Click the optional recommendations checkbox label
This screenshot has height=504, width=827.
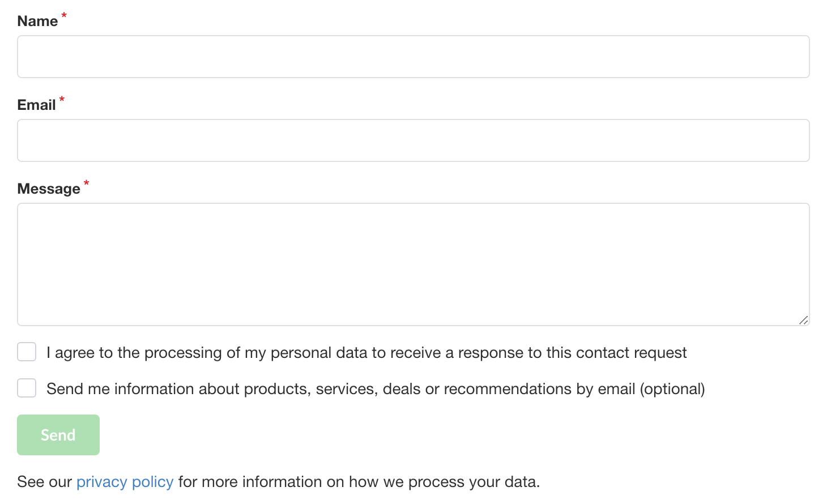tap(376, 388)
